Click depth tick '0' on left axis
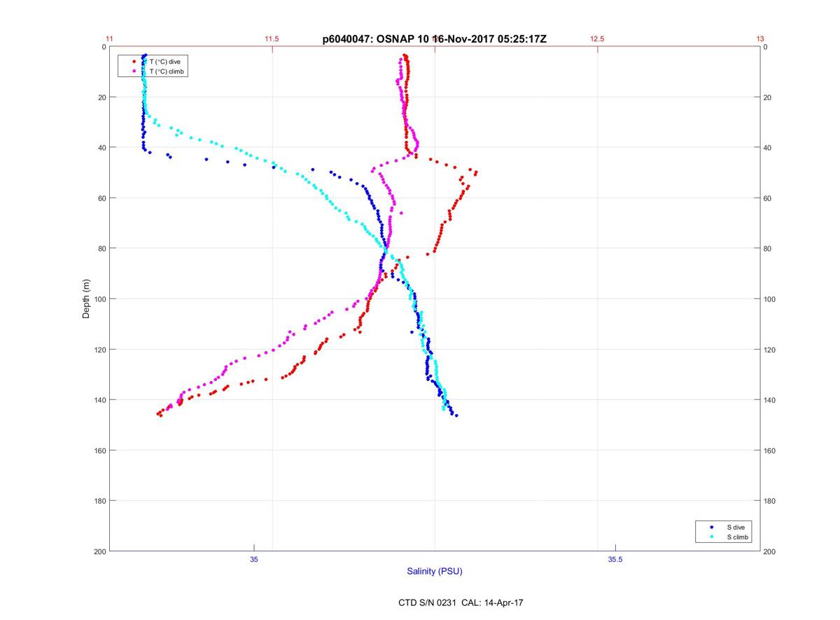Image resolution: width=840 pixels, height=620 pixels. click(104, 47)
